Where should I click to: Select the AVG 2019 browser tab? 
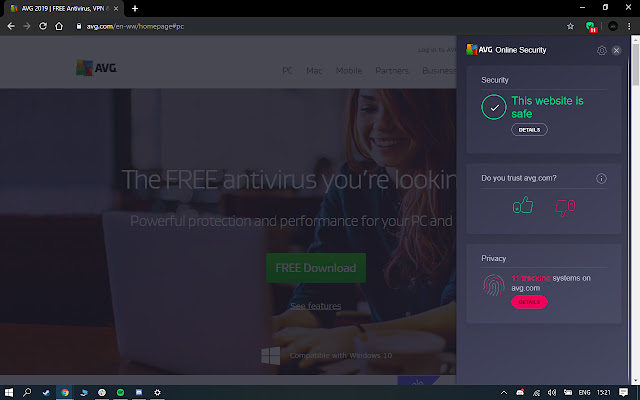63,9
